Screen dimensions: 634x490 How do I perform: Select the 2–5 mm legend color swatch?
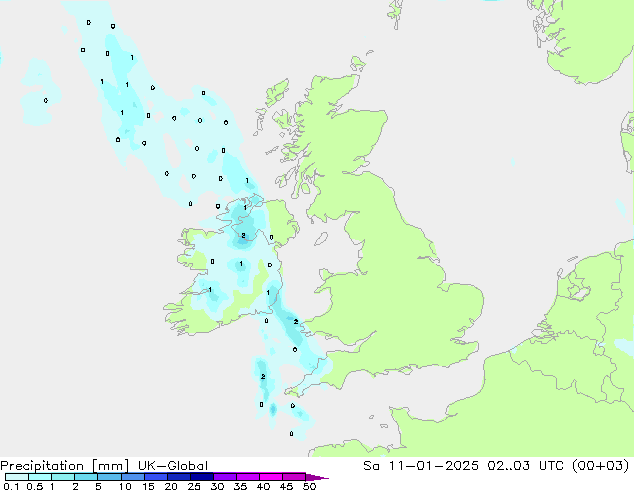coord(86,477)
